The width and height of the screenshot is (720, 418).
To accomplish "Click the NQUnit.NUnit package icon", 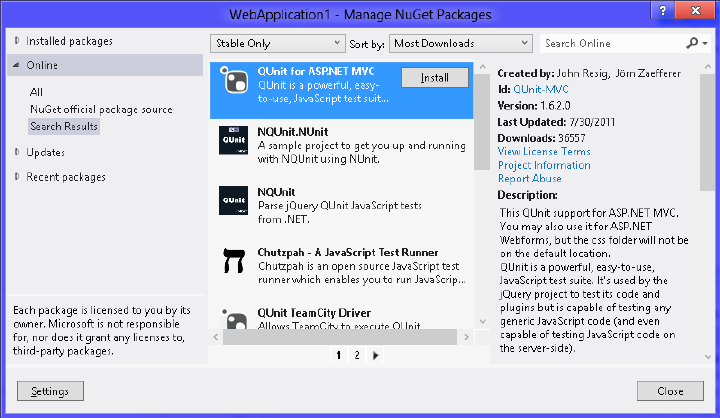I will [x=233, y=140].
